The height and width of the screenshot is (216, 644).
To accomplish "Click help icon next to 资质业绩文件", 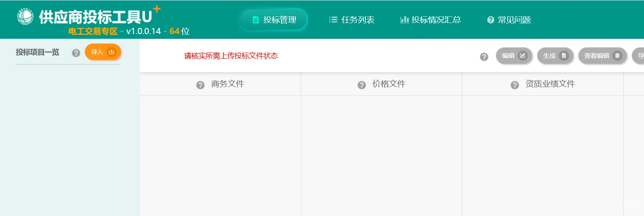I will click(x=515, y=85).
